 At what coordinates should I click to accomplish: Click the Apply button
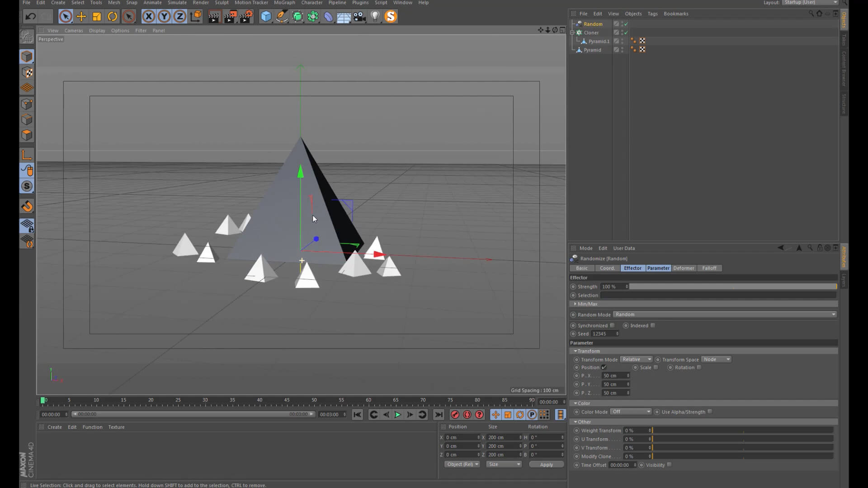[x=546, y=465]
